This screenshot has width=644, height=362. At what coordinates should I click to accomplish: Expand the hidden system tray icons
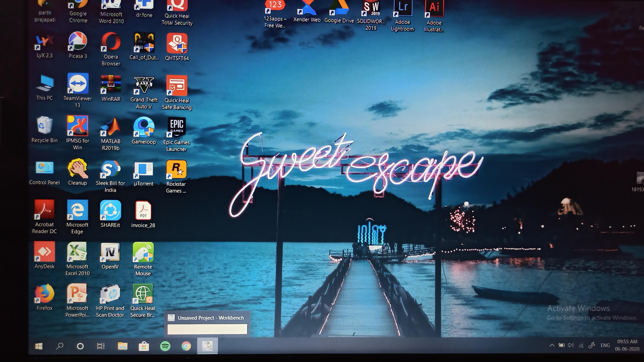tap(552, 345)
